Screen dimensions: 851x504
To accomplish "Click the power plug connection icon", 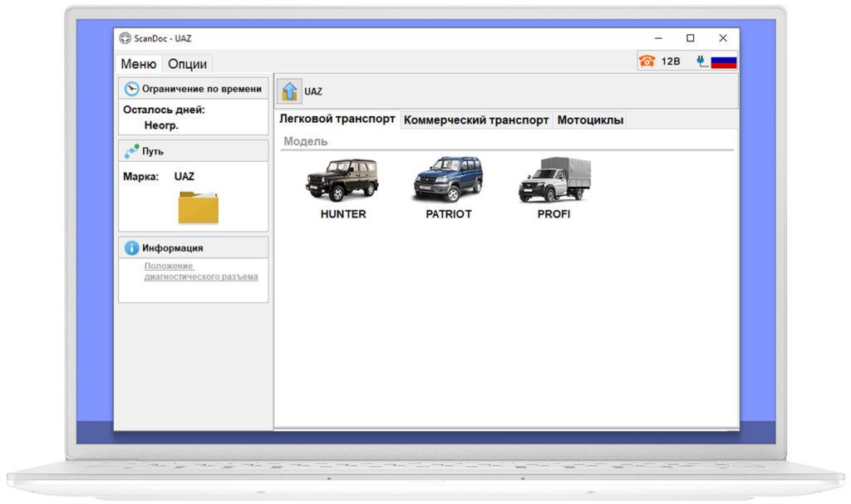I will pos(702,61).
